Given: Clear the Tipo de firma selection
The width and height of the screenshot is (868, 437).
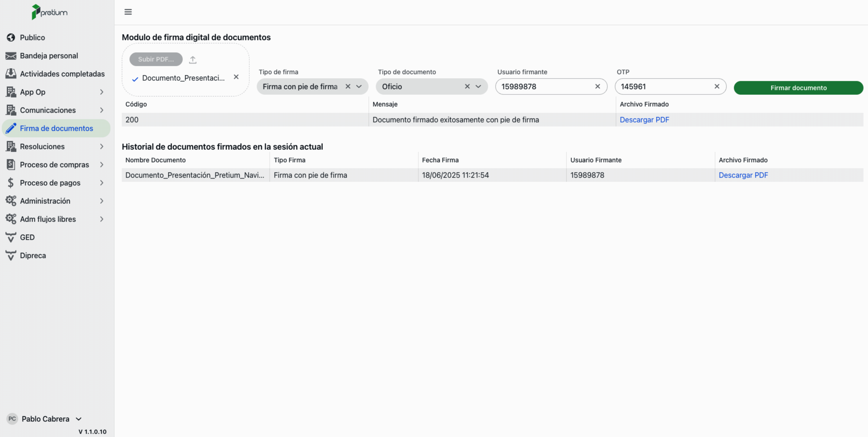Looking at the screenshot, I should pyautogui.click(x=348, y=86).
